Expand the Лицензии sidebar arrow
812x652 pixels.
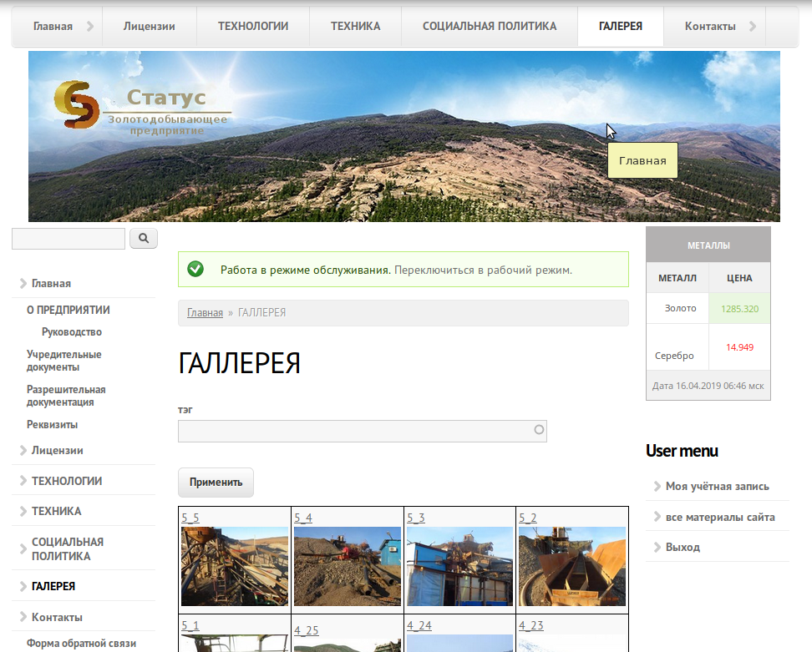23,451
